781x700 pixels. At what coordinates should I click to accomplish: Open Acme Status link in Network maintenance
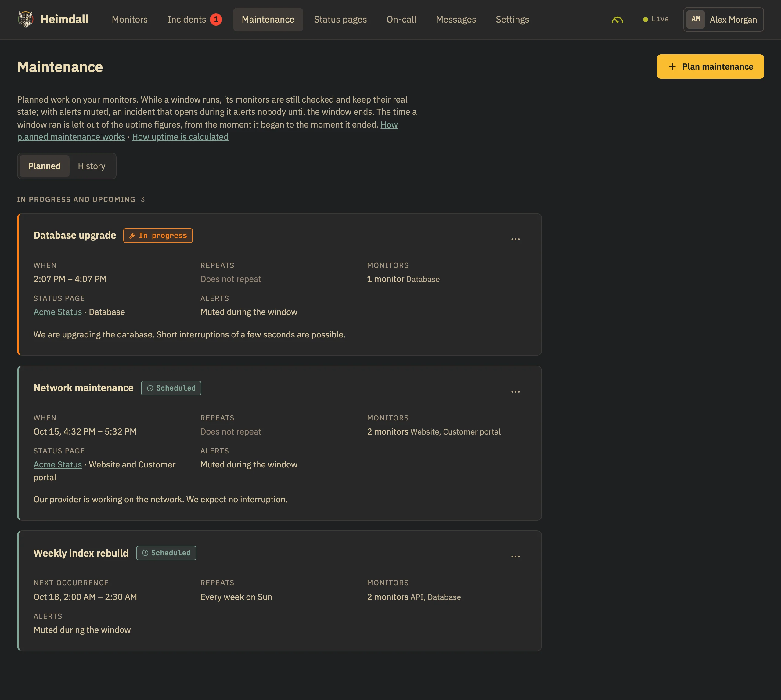58,465
